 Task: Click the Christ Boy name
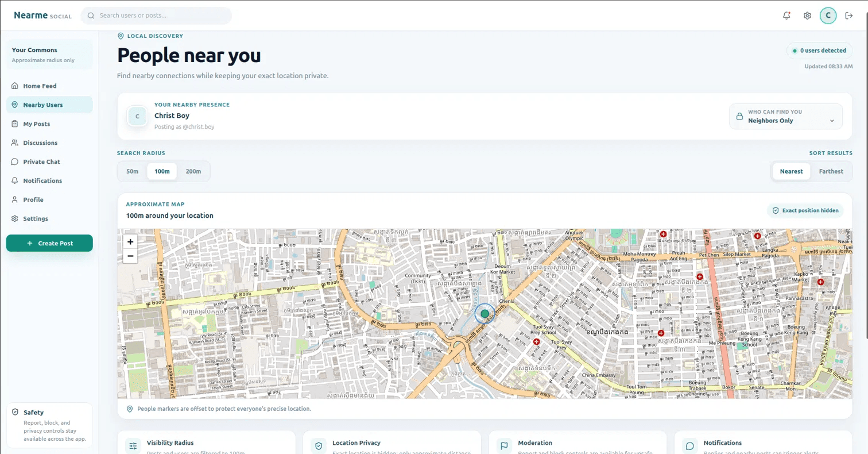coord(172,116)
